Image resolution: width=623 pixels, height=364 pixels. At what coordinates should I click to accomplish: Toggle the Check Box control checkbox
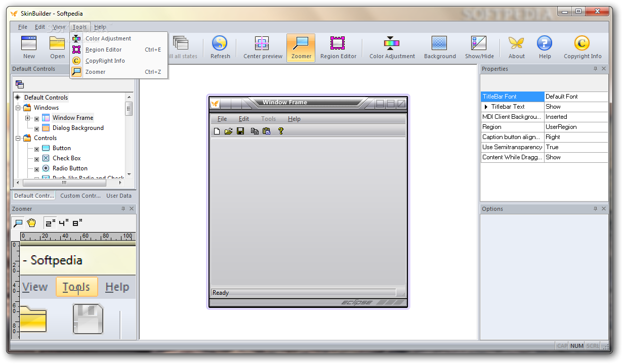(36, 159)
